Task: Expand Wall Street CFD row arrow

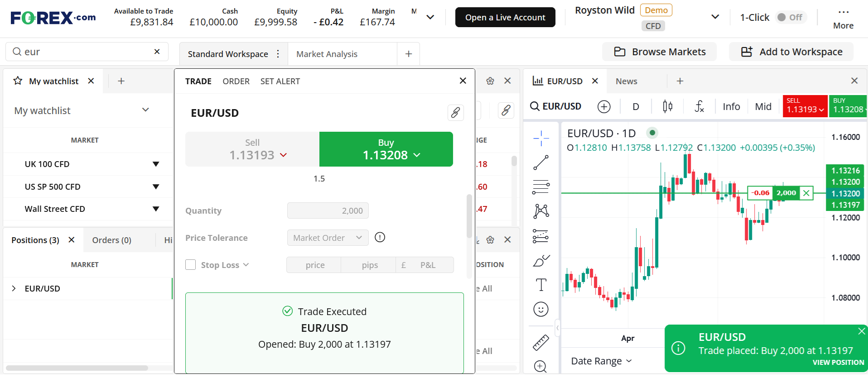Action: click(x=156, y=209)
